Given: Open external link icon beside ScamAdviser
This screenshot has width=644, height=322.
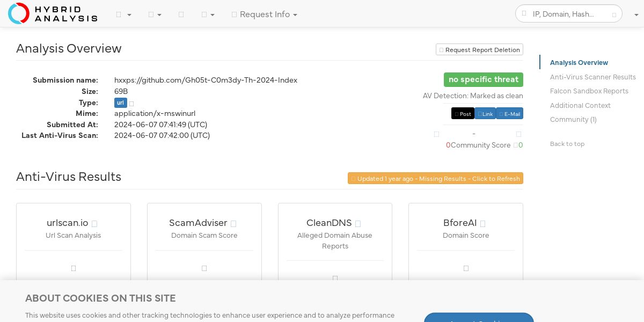Looking at the screenshot, I should (x=233, y=224).
